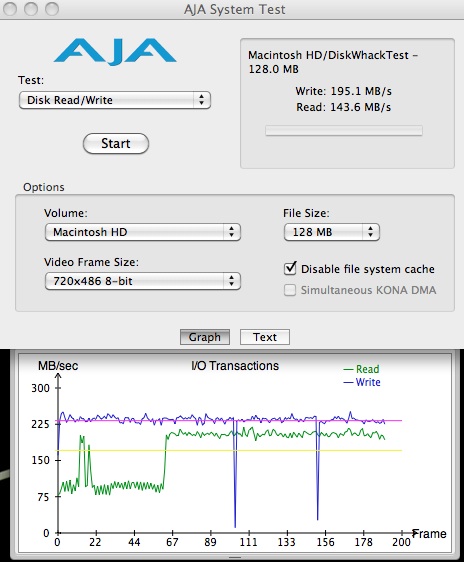Uncheck Disable file system cache checkbox
This screenshot has height=562, width=464.
(x=290, y=268)
